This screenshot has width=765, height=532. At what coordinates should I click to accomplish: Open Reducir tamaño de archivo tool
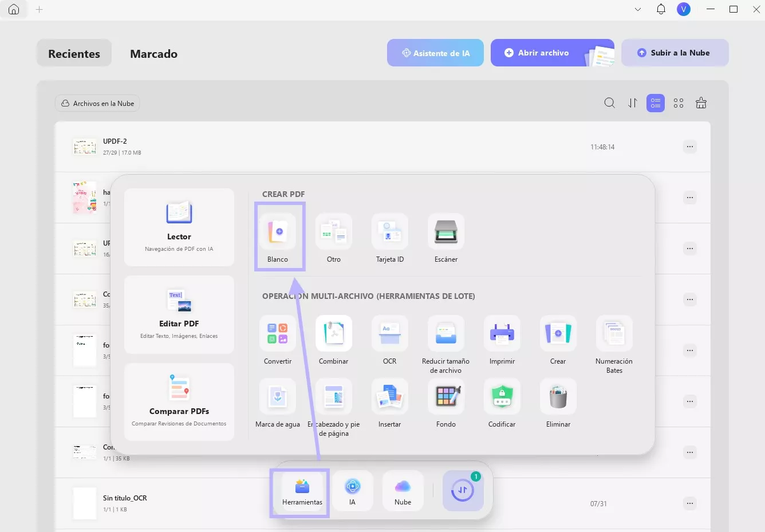point(446,344)
